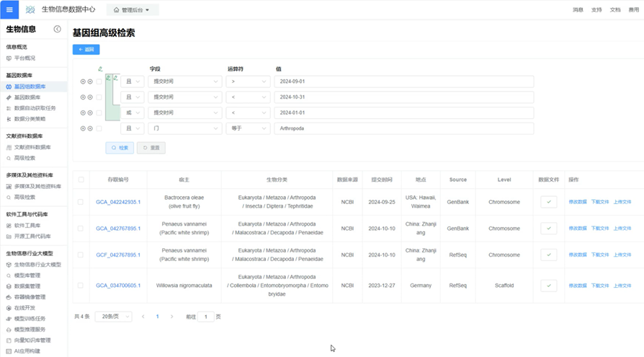Click the 生物信息数据中心 logo icon
This screenshot has height=357, width=644.
30,10
